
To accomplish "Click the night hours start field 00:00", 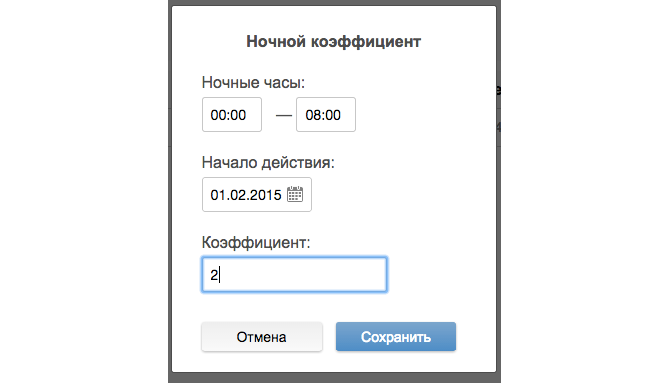I will (232, 115).
